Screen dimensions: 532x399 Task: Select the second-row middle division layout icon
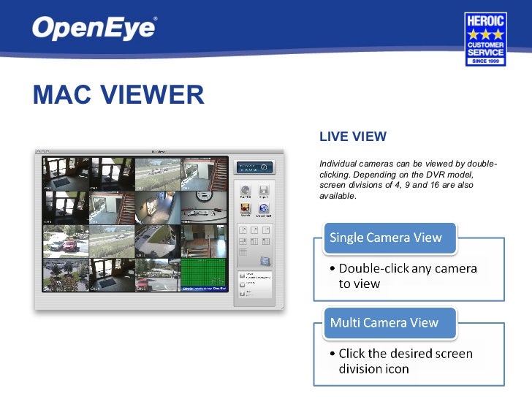254,241
